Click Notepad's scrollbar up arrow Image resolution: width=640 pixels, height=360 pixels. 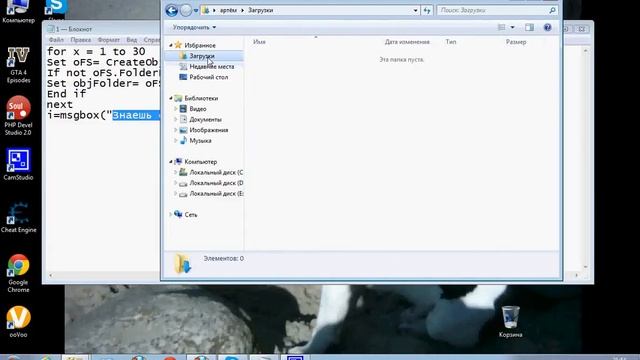click(x=586, y=51)
